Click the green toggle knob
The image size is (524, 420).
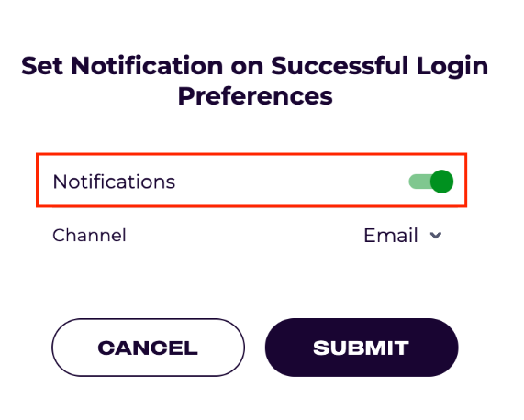(441, 182)
